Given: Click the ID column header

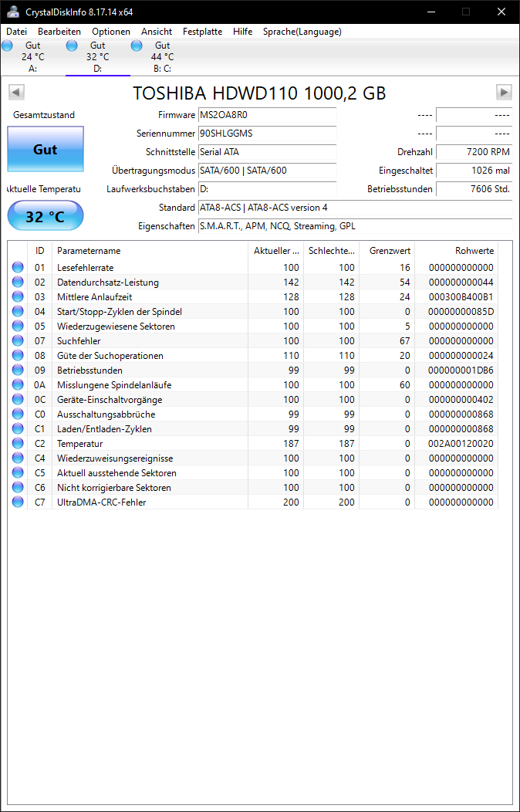Looking at the screenshot, I should pyautogui.click(x=40, y=251).
